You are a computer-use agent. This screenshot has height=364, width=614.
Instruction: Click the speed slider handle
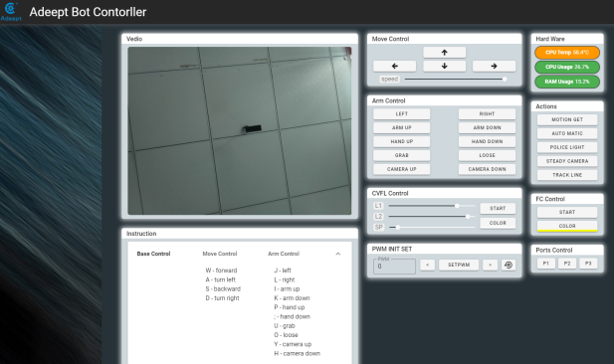[x=505, y=79]
